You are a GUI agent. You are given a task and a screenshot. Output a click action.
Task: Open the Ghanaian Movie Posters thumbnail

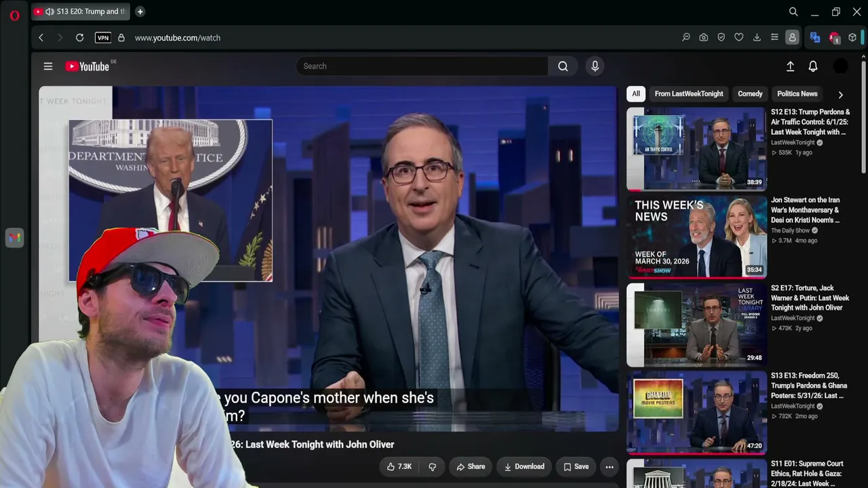click(696, 412)
